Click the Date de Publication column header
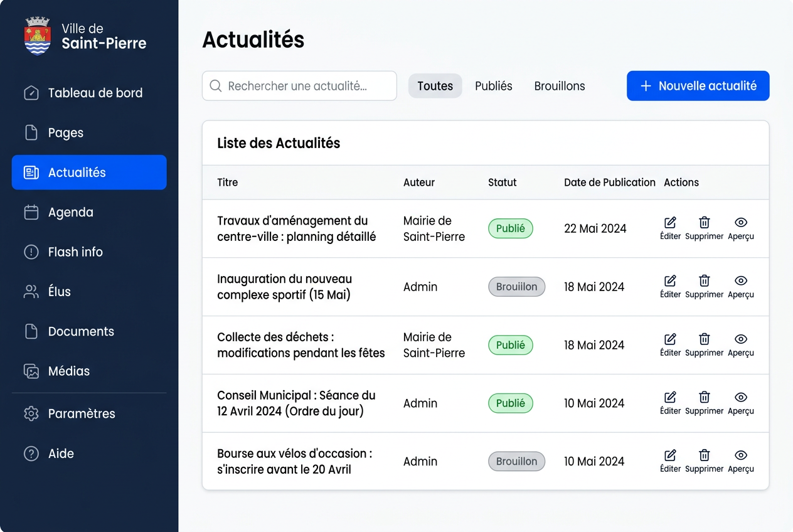Screen dimensions: 793x532 point(610,183)
